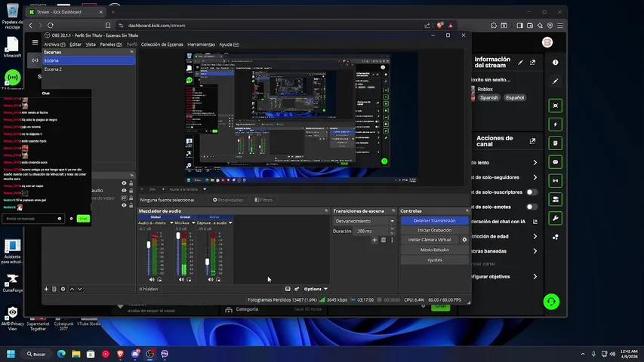The image size is (644, 362).
Task: Open Ajustes in OBS controls
Action: pos(435,259)
